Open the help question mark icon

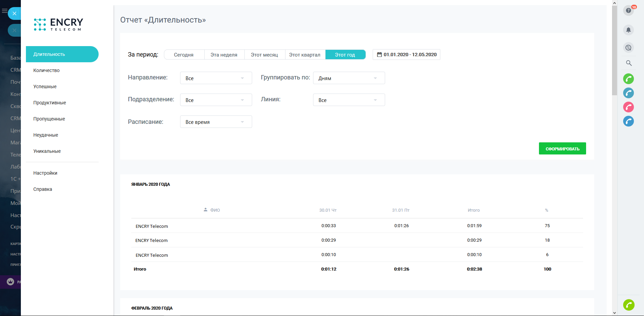click(628, 10)
